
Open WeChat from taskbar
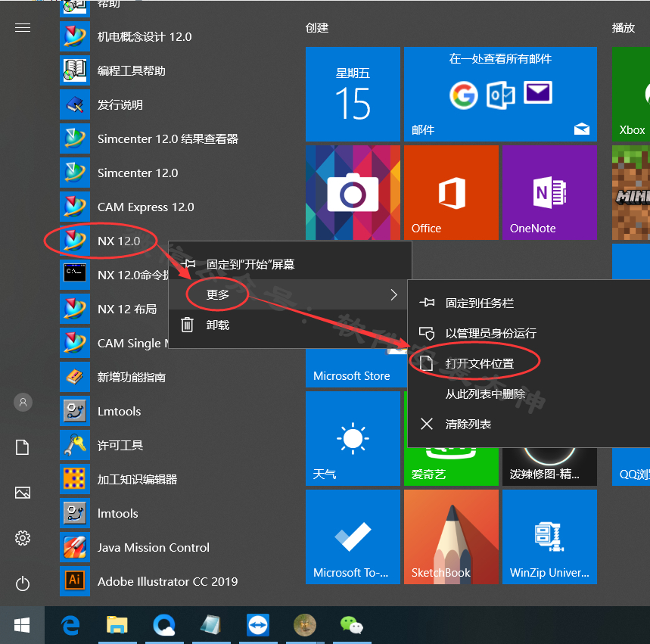point(352,625)
